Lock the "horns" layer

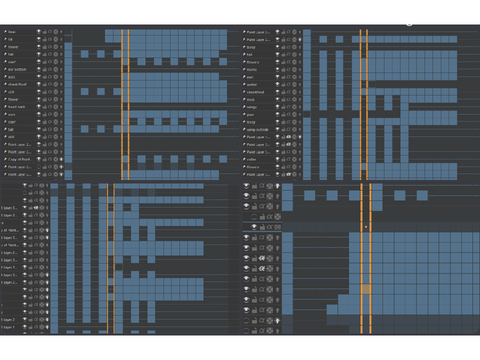point(283,69)
